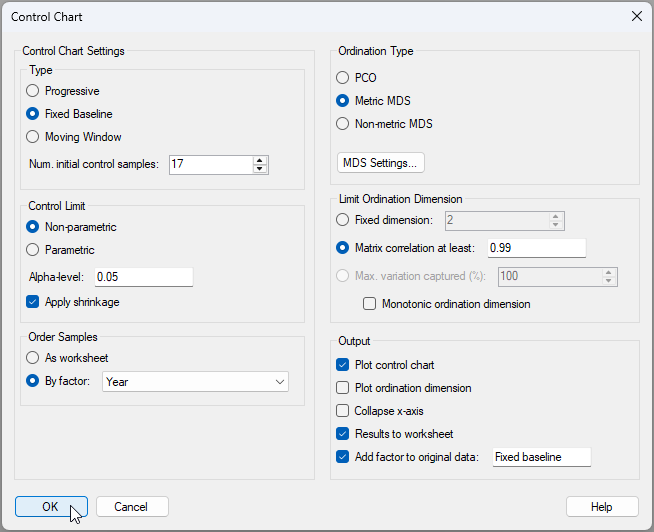Open the By factor Year dropdown
Screen dimensions: 654x532
(195, 381)
